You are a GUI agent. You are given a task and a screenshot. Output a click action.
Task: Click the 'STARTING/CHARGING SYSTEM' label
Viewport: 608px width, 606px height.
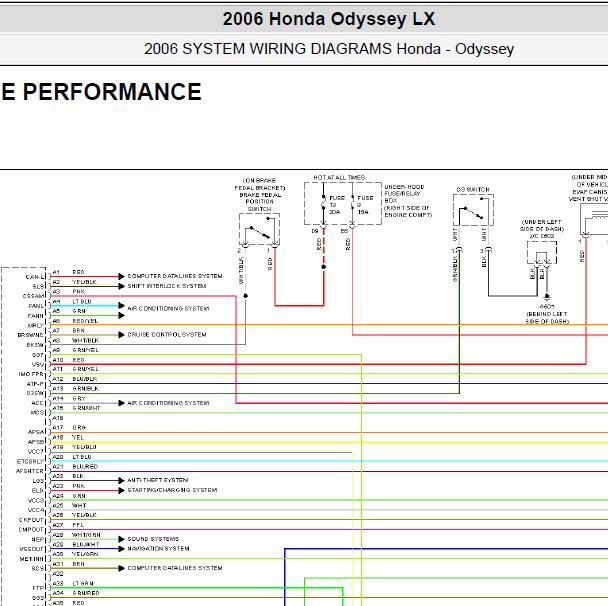pyautogui.click(x=172, y=490)
